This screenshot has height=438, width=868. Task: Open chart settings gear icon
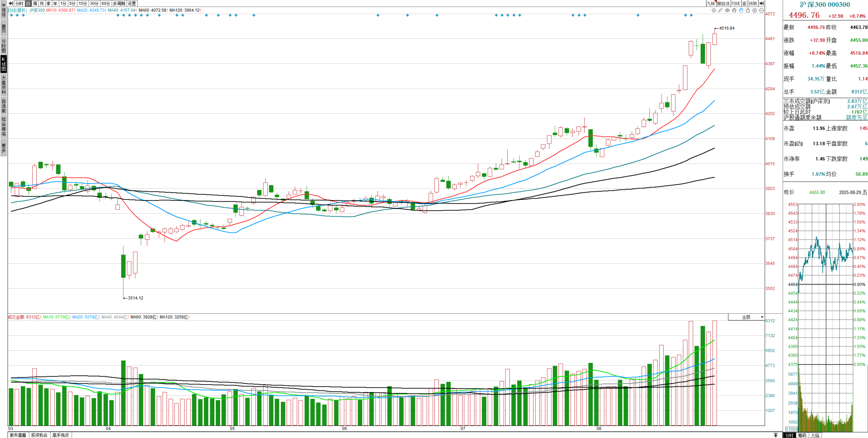[714, 10]
